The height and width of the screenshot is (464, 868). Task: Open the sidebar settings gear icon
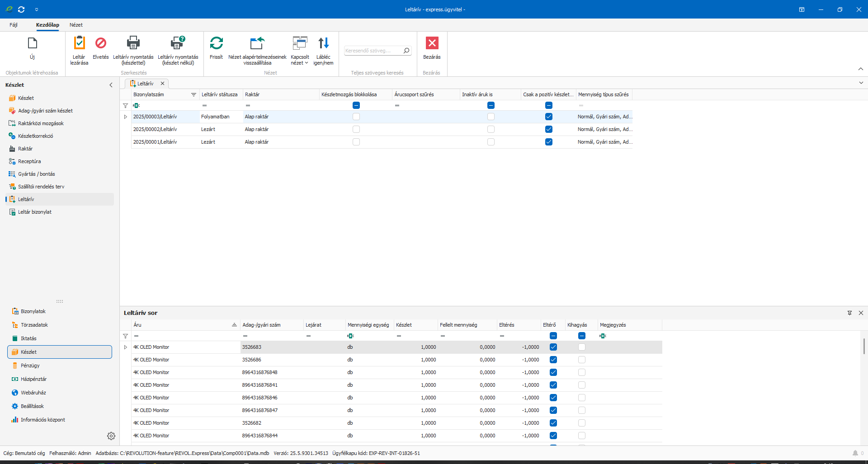point(111,436)
